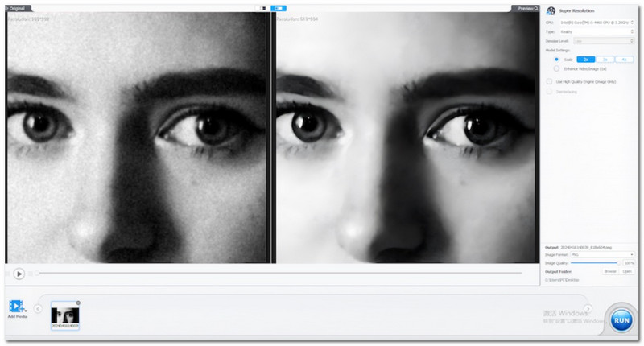Select the split compare view icon
The width and height of the screenshot is (644, 346).
click(279, 8)
